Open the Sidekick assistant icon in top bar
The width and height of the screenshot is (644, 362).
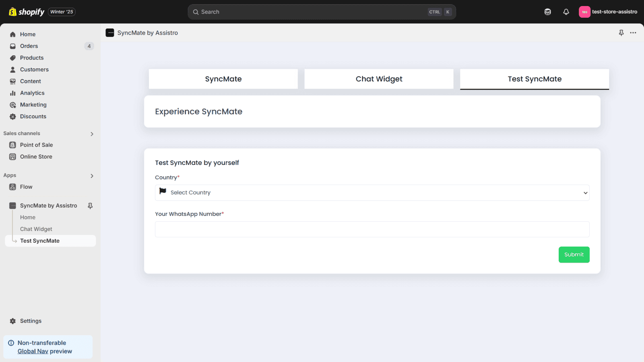[x=547, y=12]
